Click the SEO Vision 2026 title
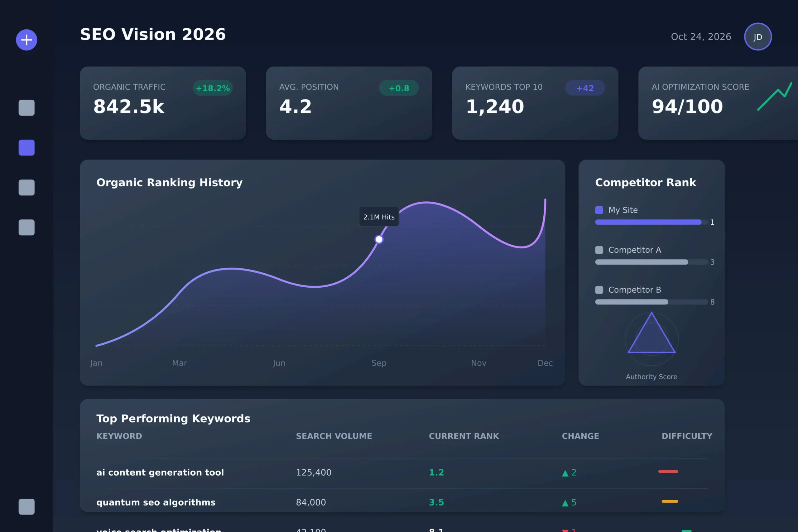Viewport: 798px width, 532px height. click(x=153, y=34)
